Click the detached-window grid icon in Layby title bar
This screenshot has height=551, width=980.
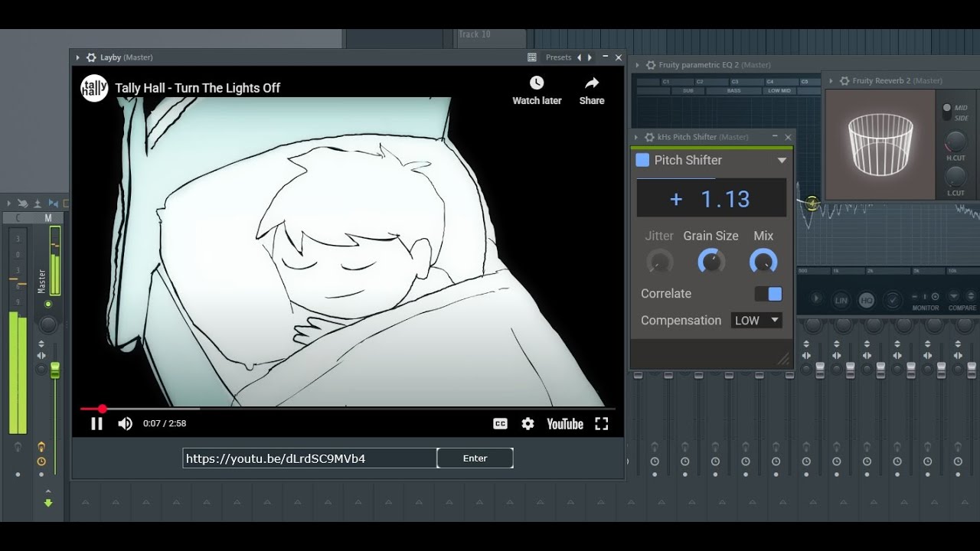pyautogui.click(x=532, y=57)
